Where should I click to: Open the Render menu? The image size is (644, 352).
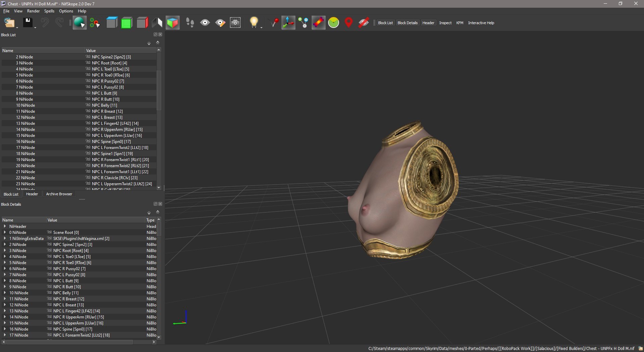pyautogui.click(x=34, y=11)
